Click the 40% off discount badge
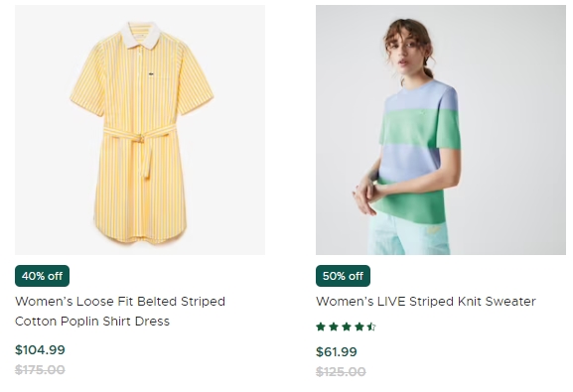Image resolution: width=573 pixels, height=392 pixels. [x=42, y=276]
